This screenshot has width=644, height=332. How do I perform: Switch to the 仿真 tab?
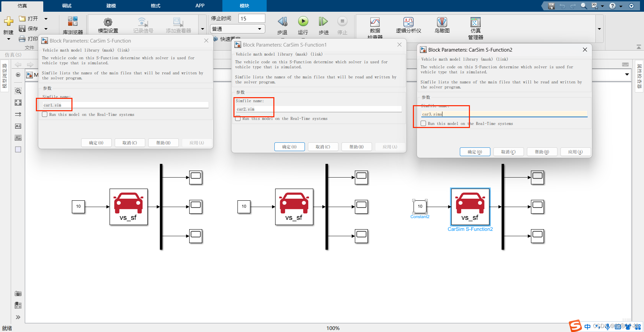(22, 6)
